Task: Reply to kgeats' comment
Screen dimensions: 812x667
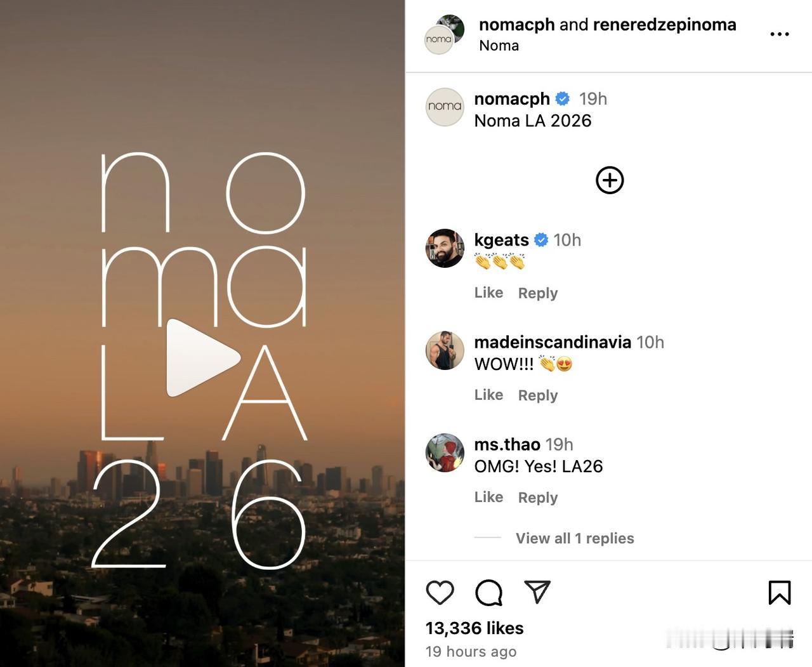Action: coord(538,293)
